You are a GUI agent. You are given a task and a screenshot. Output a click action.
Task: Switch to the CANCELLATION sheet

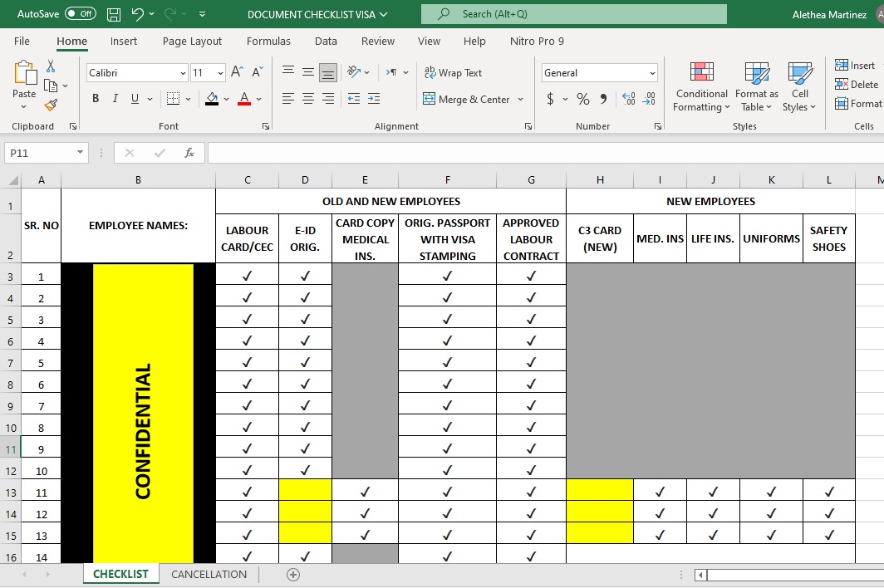tap(209, 574)
